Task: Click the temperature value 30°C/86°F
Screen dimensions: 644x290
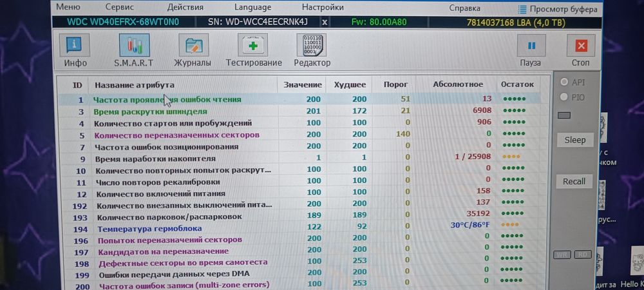Action: click(x=471, y=225)
